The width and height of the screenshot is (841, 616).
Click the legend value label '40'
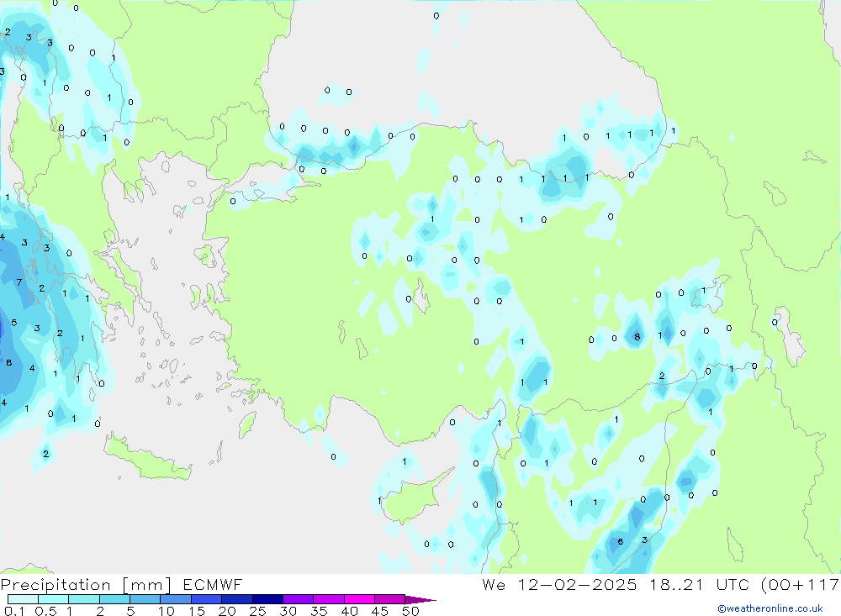coord(349,611)
